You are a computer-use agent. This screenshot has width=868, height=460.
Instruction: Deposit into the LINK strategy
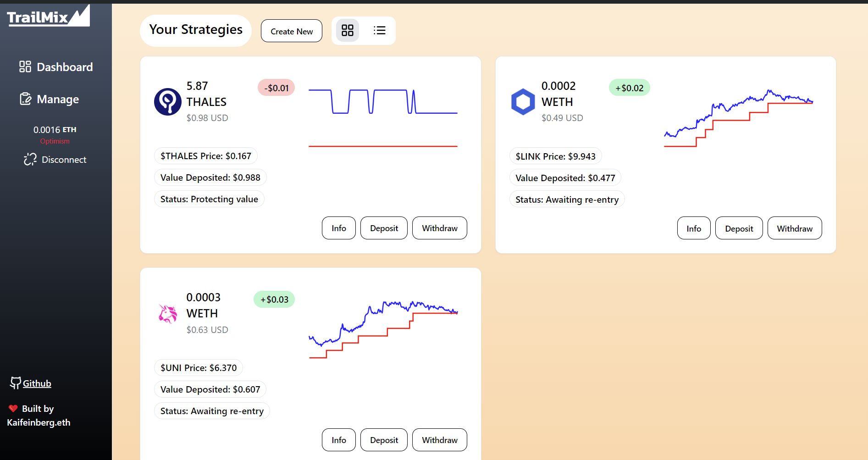[x=739, y=228]
